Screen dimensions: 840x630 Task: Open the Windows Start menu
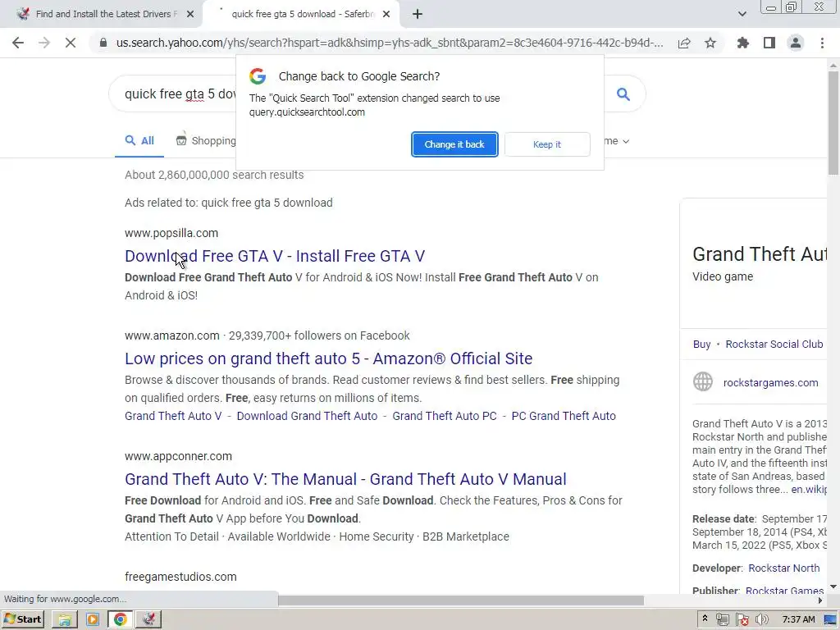23,620
